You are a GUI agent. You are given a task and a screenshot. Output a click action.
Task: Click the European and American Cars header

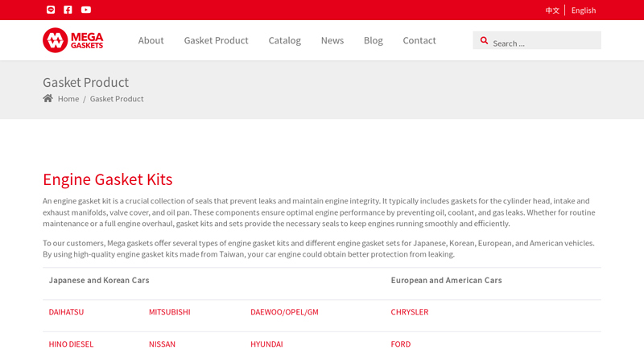click(446, 280)
